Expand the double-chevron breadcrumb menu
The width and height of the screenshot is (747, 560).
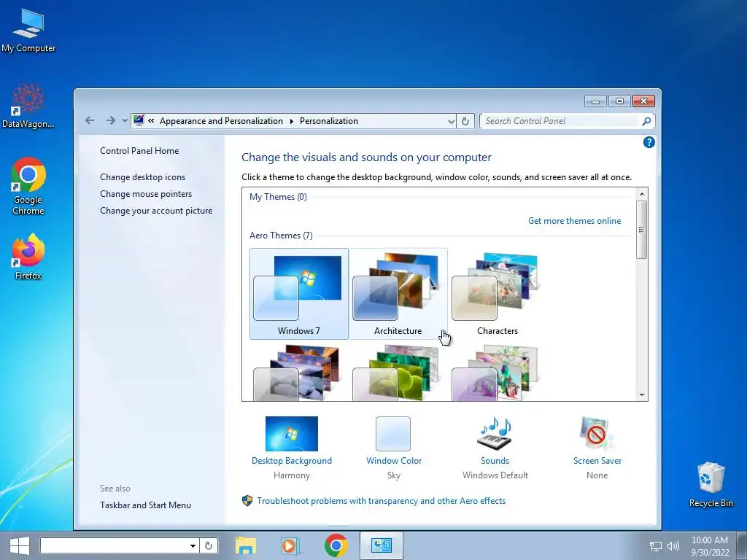[151, 121]
